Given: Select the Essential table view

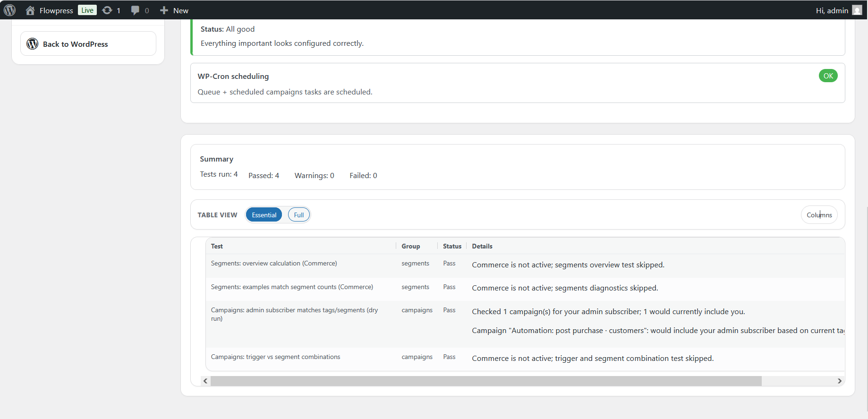Looking at the screenshot, I should click(264, 215).
